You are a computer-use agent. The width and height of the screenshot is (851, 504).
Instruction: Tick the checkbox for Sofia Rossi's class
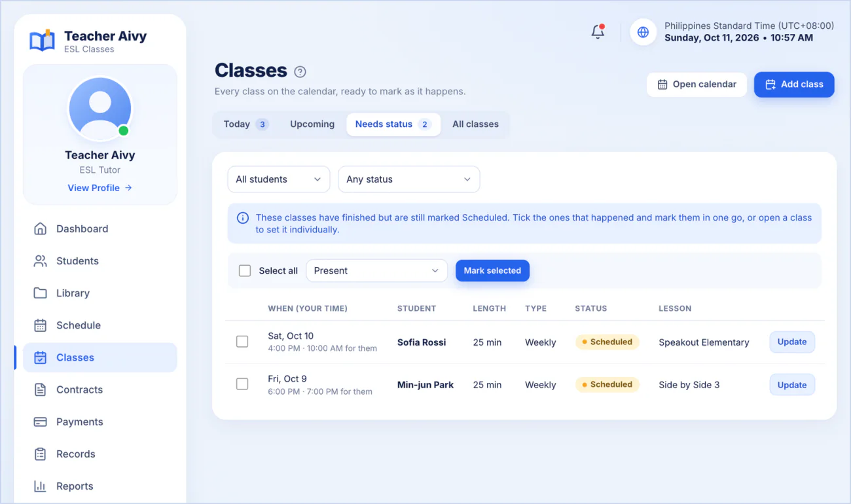click(x=242, y=342)
